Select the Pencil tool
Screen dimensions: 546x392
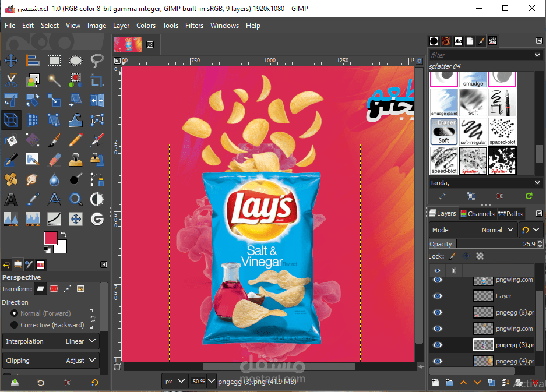click(x=76, y=140)
